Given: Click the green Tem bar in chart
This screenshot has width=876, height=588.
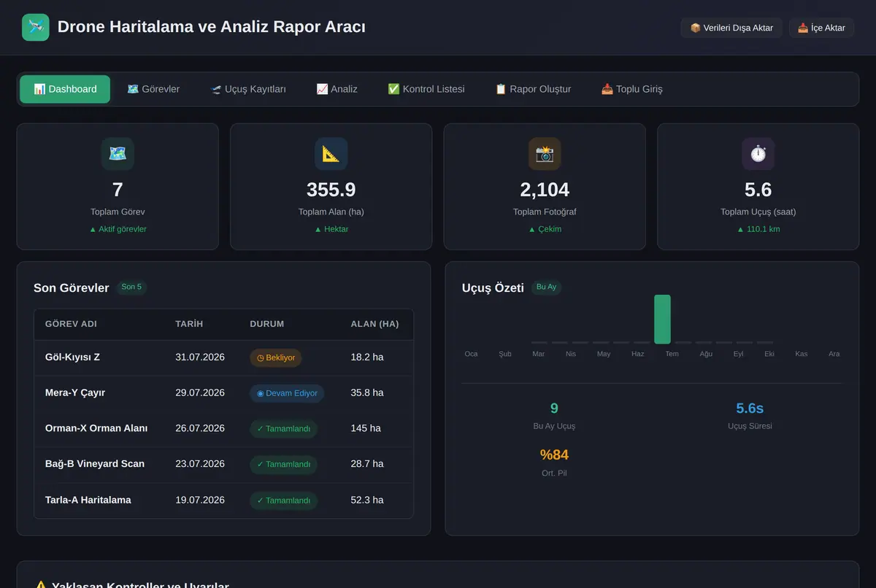Looking at the screenshot, I should tap(662, 319).
